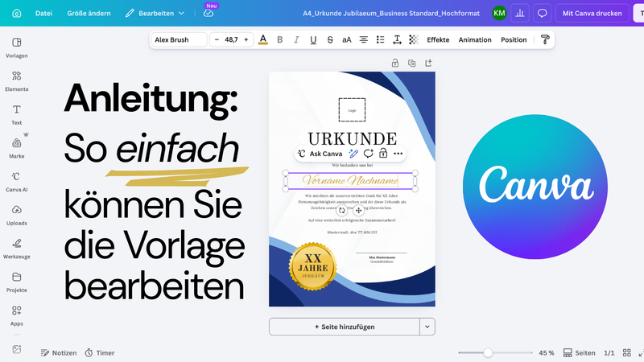Open the Position panel
This screenshot has height=362, width=644.
click(514, 39)
